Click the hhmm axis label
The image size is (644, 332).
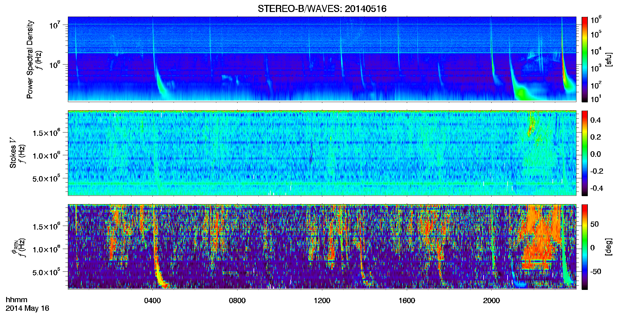[17, 300]
